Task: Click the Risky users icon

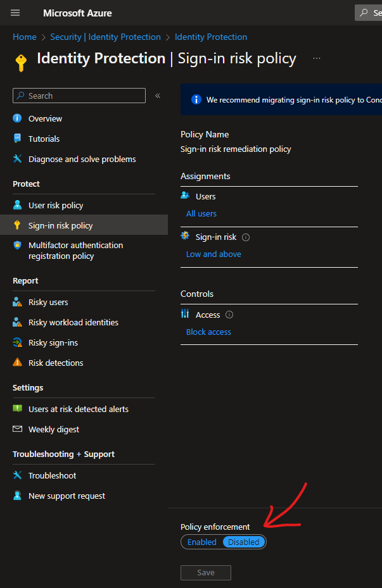Action: (17, 302)
